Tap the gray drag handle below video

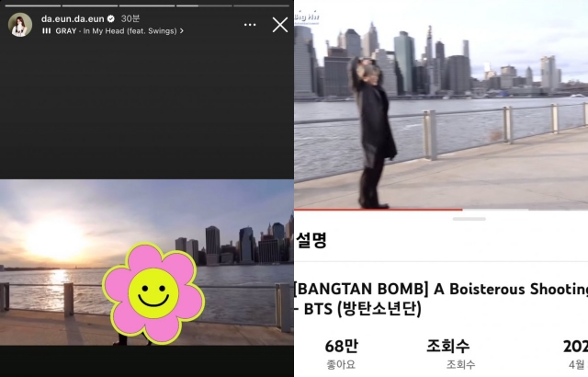pyautogui.click(x=469, y=219)
